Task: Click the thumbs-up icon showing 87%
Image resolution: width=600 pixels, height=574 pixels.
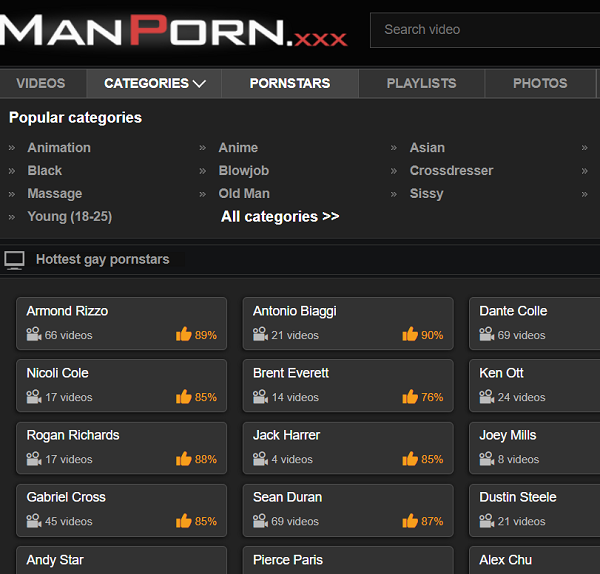Action: coord(410,520)
